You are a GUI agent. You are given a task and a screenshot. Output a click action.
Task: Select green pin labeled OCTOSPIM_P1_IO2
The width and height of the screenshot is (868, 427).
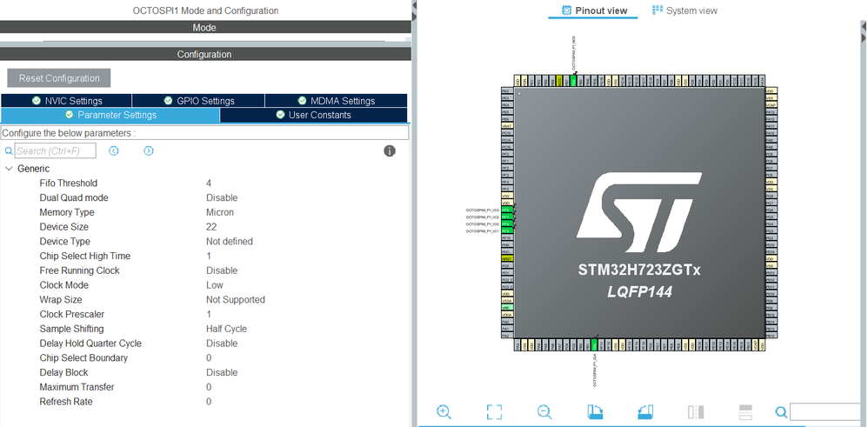tap(507, 217)
